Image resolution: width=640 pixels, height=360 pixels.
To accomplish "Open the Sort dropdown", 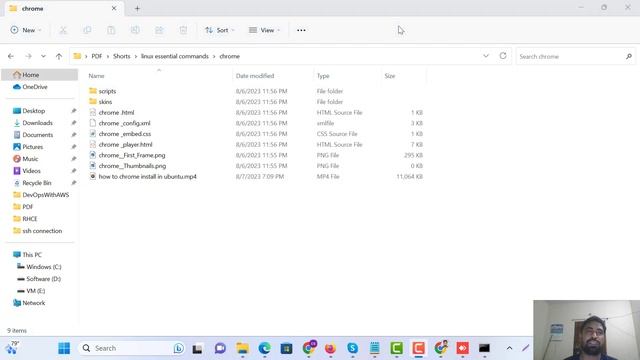I will 220,30.
